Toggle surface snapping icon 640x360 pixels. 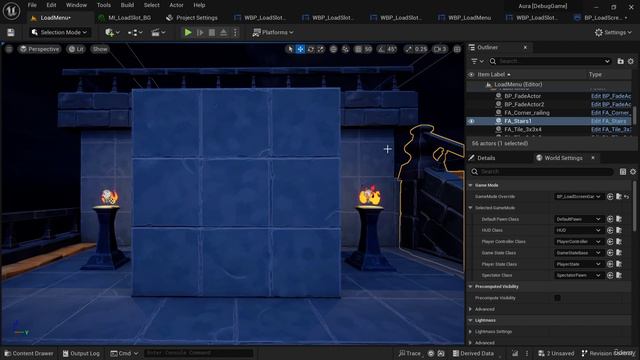pyautogui.click(x=345, y=49)
